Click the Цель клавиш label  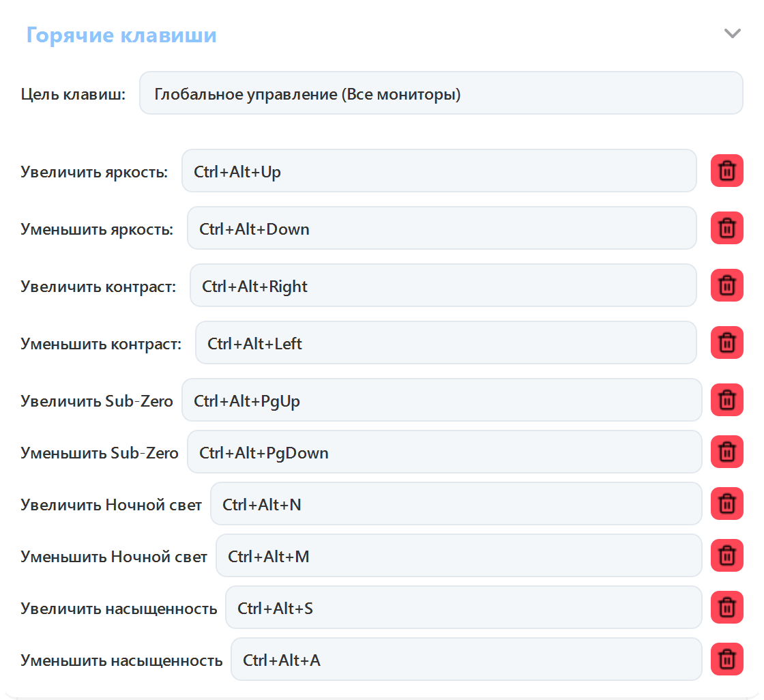point(73,94)
